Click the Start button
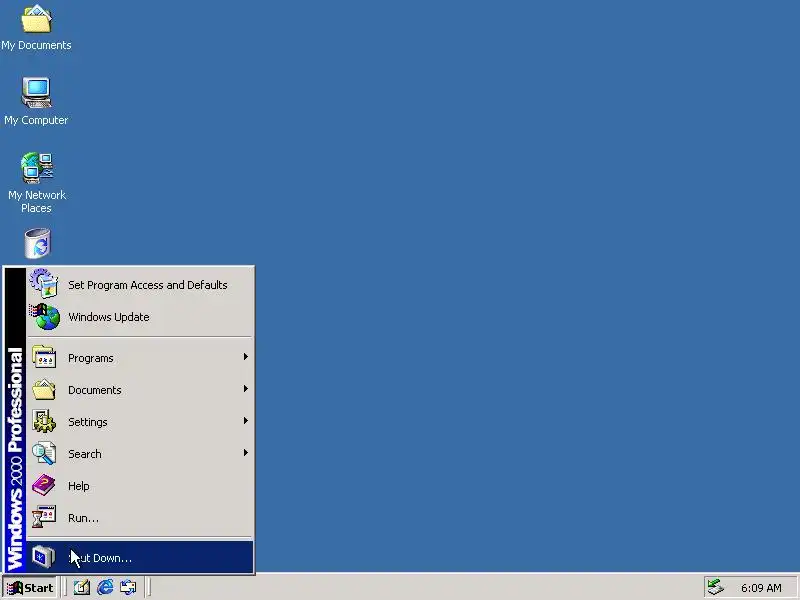 click(30, 588)
